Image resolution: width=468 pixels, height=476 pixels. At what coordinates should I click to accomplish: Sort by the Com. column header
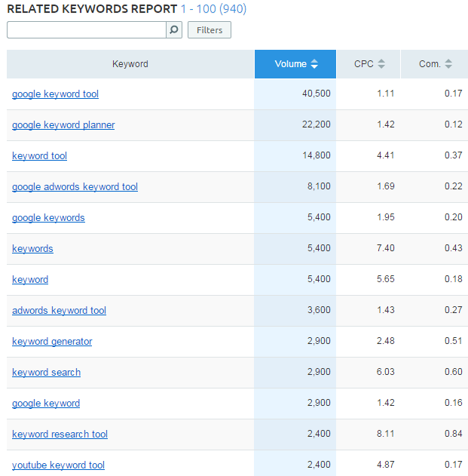tap(434, 64)
